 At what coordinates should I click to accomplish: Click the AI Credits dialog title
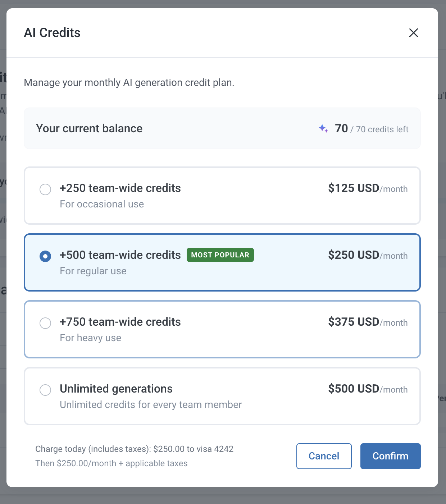[x=52, y=33]
